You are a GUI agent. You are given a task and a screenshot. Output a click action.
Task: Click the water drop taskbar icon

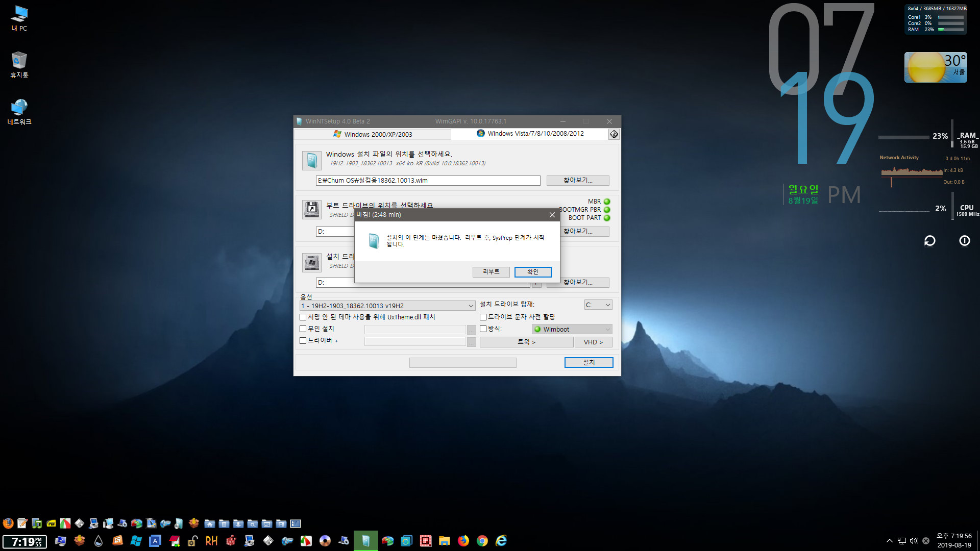(99, 541)
